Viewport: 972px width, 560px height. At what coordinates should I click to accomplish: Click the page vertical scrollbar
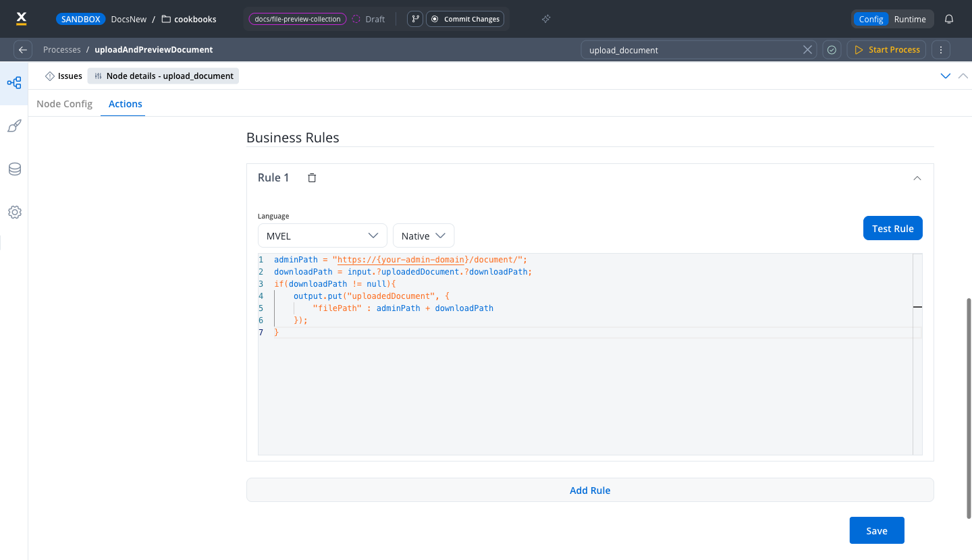969,408
